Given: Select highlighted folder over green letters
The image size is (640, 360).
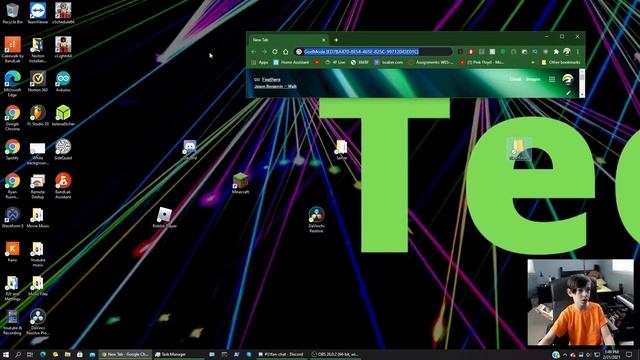Looking at the screenshot, I should [x=519, y=149].
